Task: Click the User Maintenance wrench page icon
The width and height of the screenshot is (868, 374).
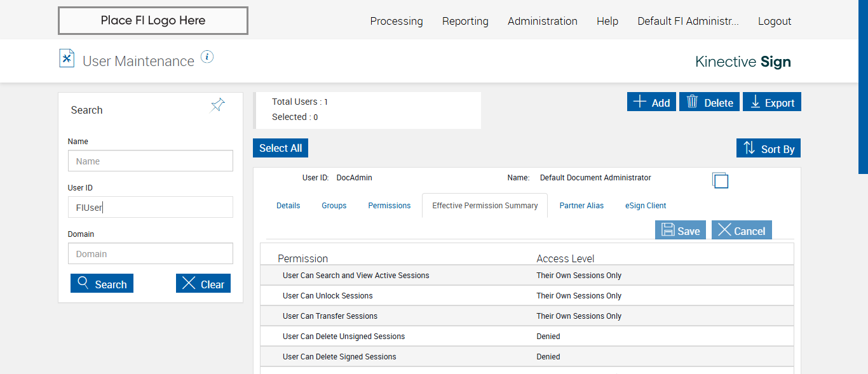Action: click(67, 58)
